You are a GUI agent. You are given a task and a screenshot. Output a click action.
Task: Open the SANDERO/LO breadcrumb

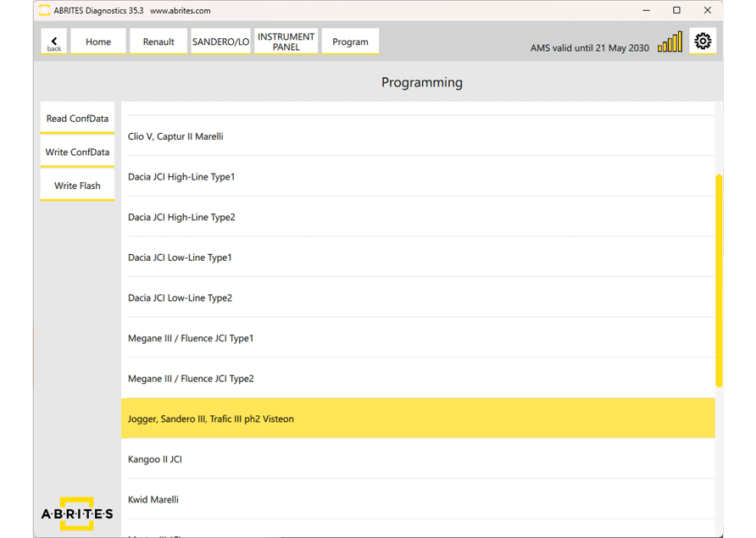[x=220, y=42]
